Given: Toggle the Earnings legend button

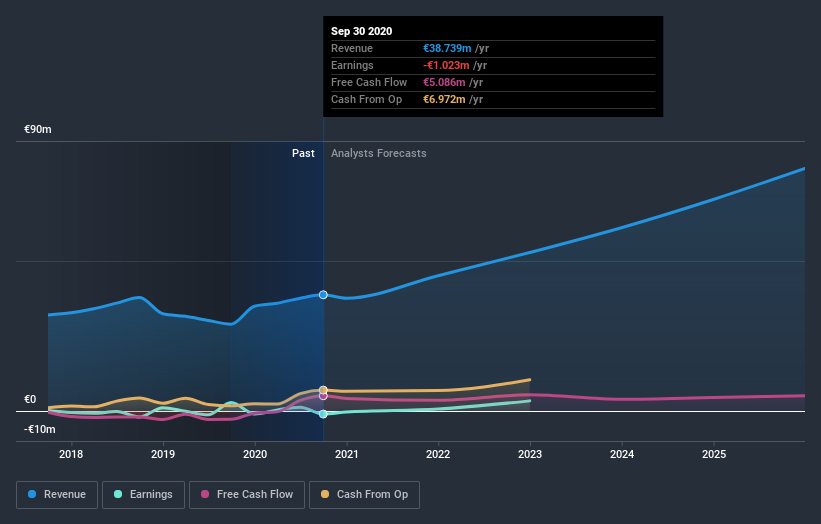Looking at the screenshot, I should coord(143,495).
